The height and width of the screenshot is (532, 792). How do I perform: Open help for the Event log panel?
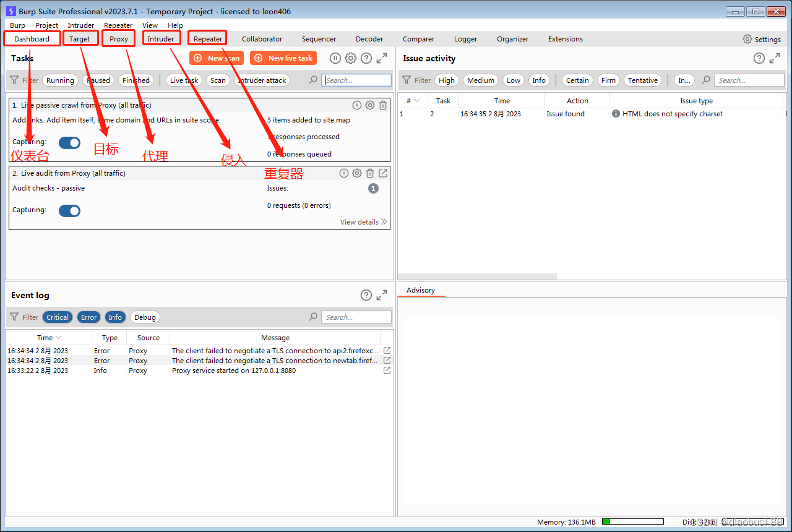point(366,295)
